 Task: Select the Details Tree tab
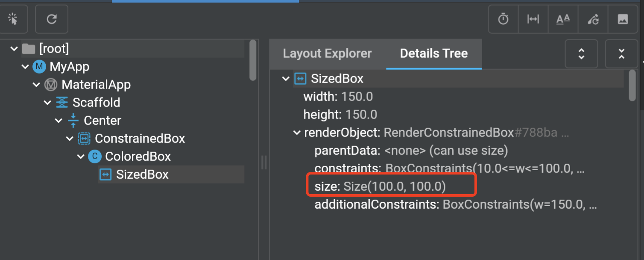click(434, 53)
